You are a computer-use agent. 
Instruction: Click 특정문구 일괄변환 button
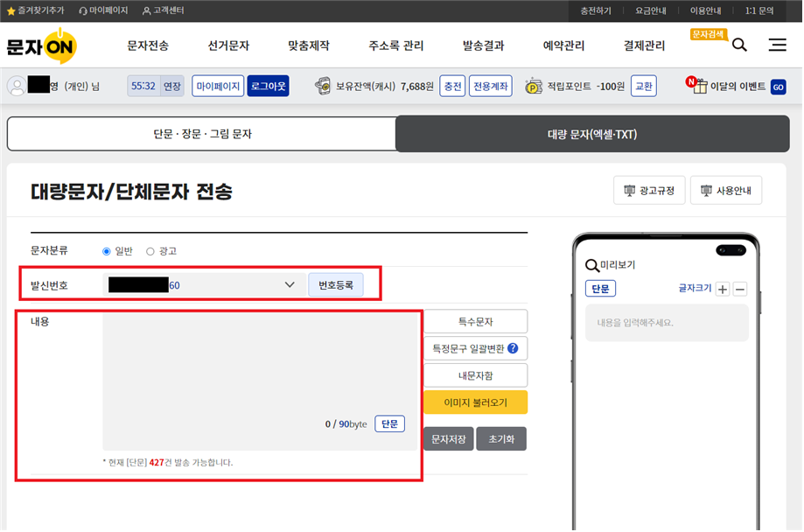click(x=475, y=349)
